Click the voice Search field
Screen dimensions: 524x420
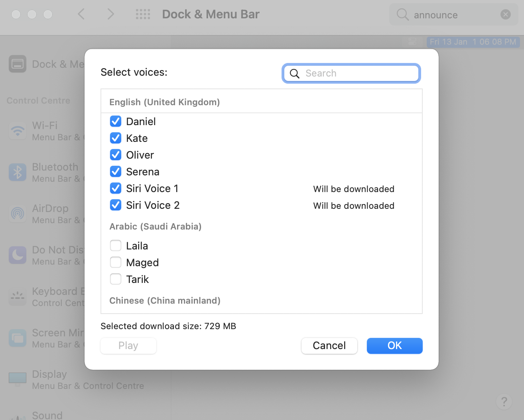tap(351, 73)
